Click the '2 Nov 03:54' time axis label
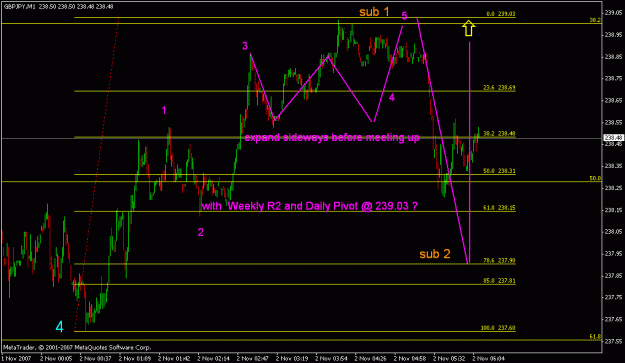Viewport: 625px width, 363px height. [331, 358]
